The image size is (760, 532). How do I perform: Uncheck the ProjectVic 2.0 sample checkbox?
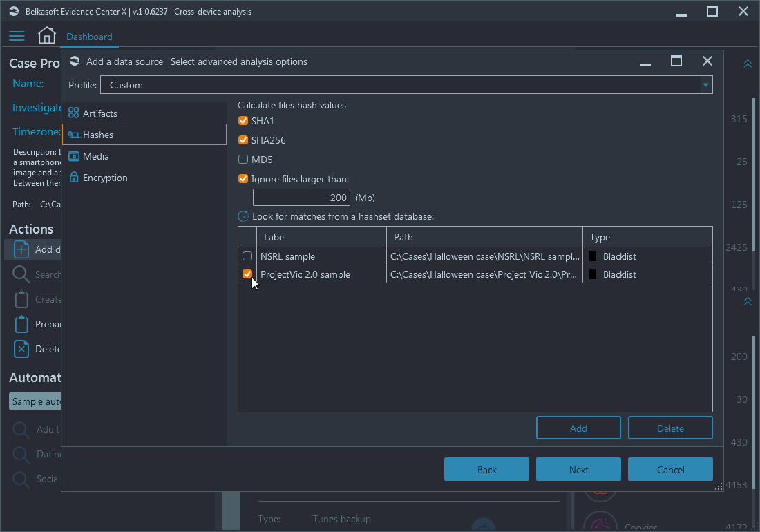tap(247, 274)
